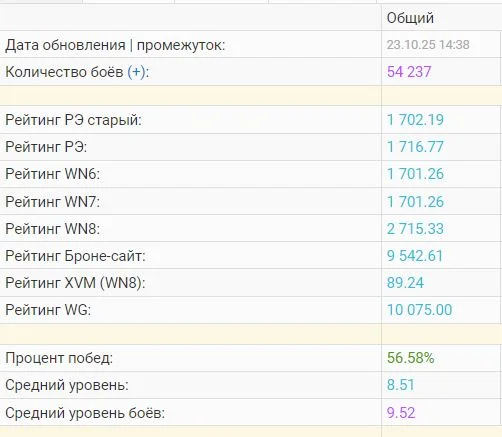Click the Рейтинг Броне-сайт row label
This screenshot has width=502, height=437.
pyautogui.click(x=75, y=256)
